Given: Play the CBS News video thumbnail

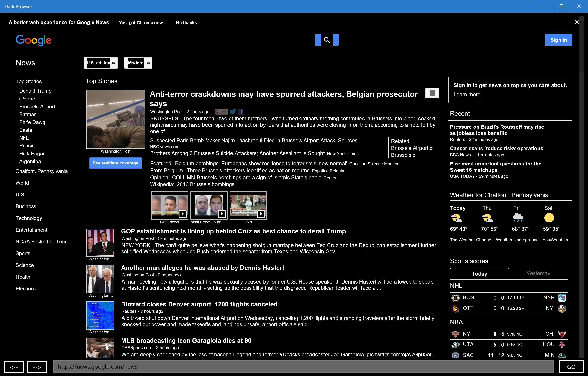Looking at the screenshot, I should (x=170, y=205).
